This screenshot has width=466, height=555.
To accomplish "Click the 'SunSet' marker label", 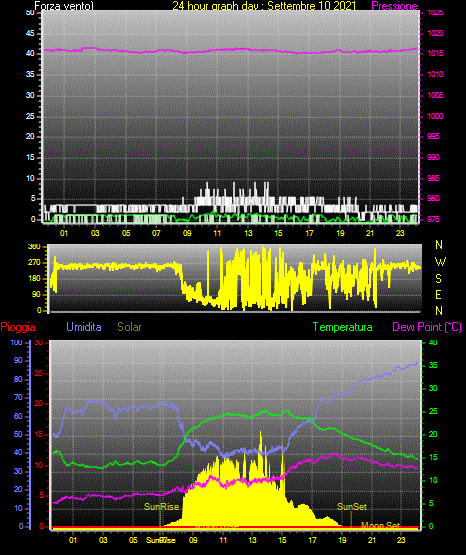I will [352, 507].
